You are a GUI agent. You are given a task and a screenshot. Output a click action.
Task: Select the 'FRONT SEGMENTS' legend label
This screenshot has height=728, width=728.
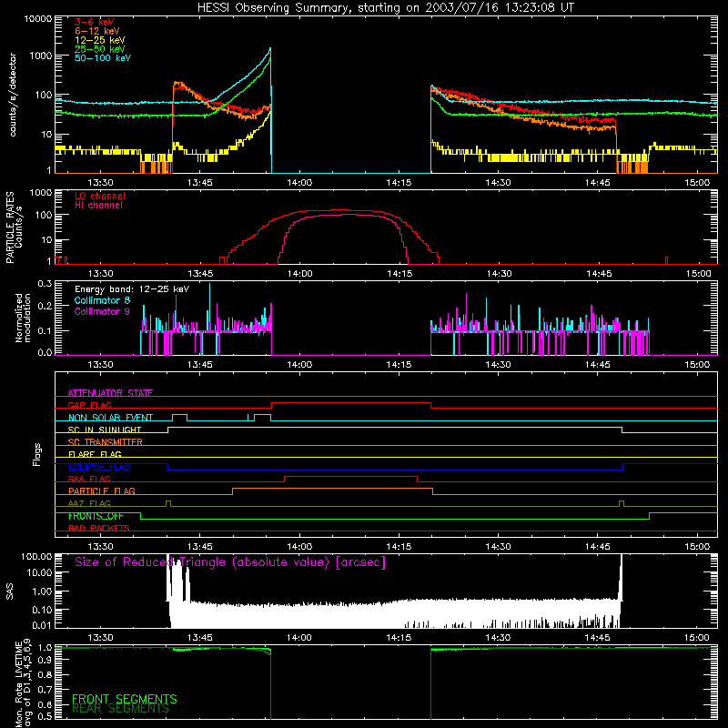(x=125, y=699)
